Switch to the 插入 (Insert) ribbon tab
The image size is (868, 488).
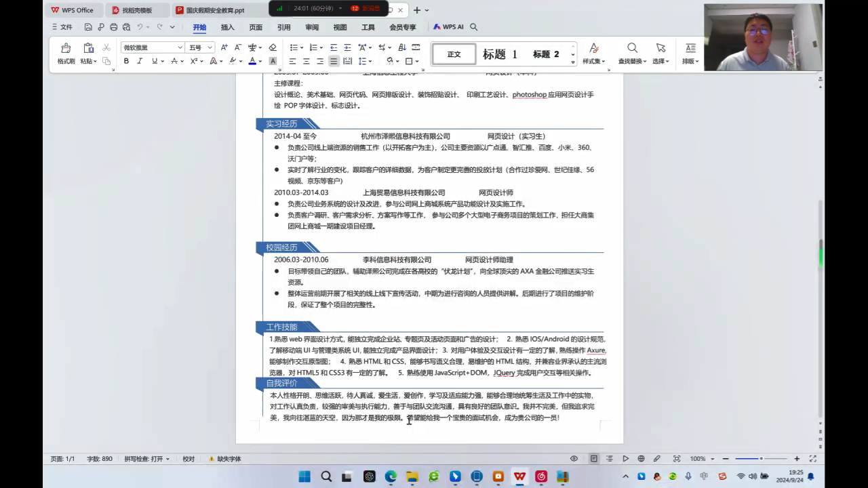coord(227,27)
